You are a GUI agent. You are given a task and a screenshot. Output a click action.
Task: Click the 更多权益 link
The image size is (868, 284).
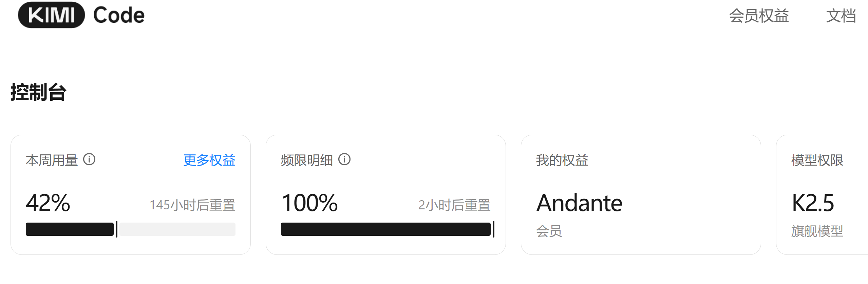(x=209, y=160)
